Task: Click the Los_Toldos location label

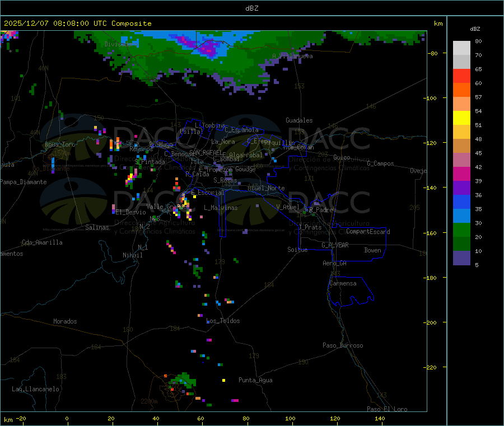Action: point(223,321)
